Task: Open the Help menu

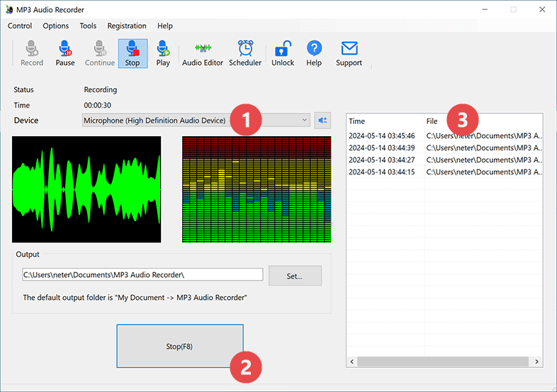Action: pos(165,26)
